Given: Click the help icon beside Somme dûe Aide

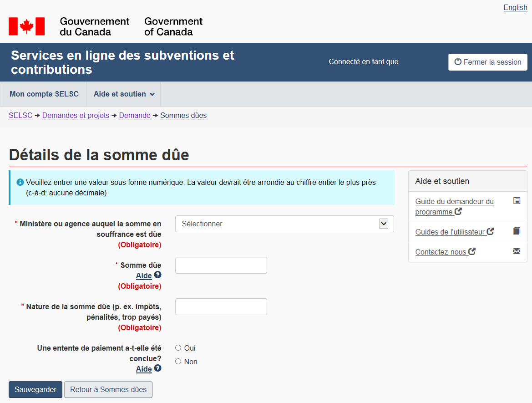Looking at the screenshot, I should (157, 275).
